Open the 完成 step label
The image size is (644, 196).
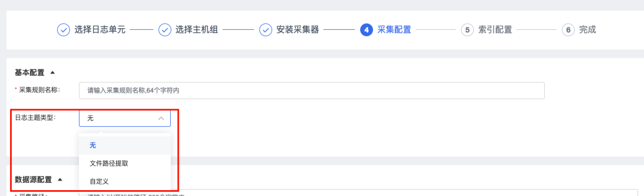pos(587,30)
